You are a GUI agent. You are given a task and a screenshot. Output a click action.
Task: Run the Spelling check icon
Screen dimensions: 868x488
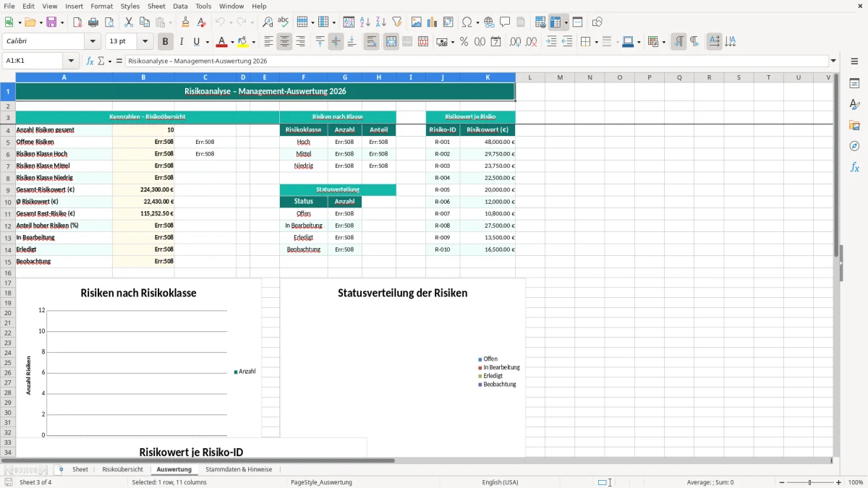284,22
